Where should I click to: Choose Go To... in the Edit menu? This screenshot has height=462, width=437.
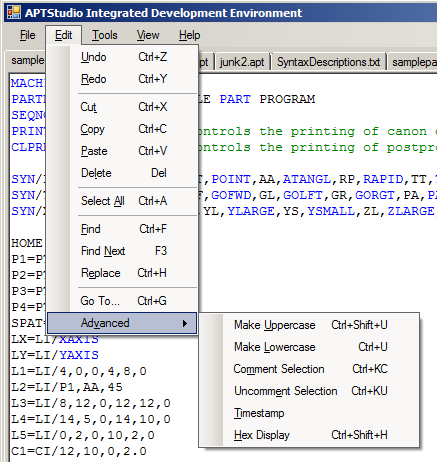click(123, 301)
